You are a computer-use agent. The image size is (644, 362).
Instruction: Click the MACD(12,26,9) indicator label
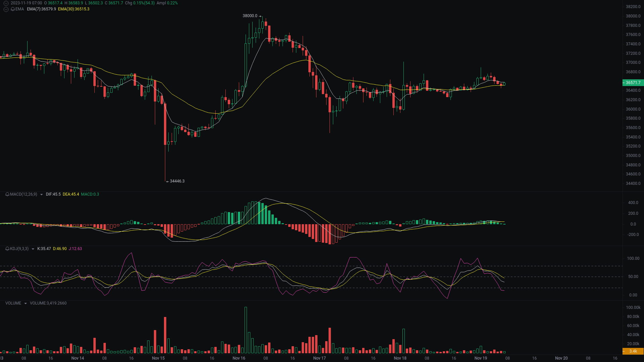tap(24, 194)
